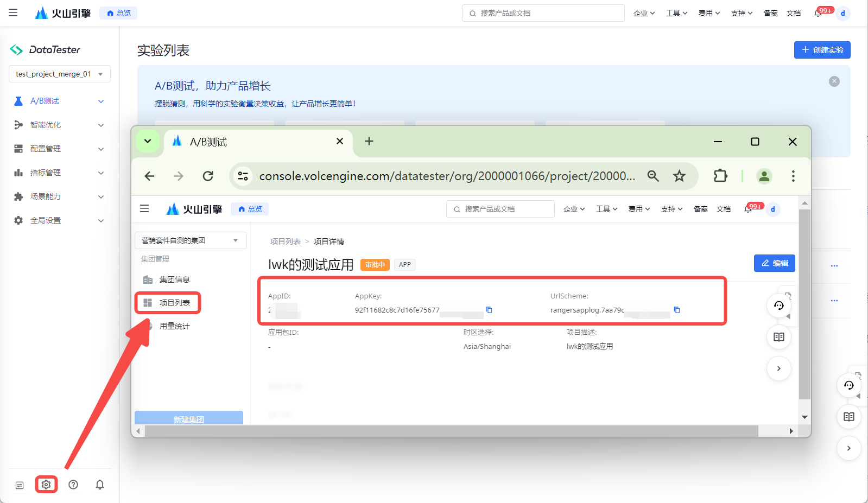Click the collapse sidebar icon at bottom left
The image size is (868, 503).
(20, 485)
